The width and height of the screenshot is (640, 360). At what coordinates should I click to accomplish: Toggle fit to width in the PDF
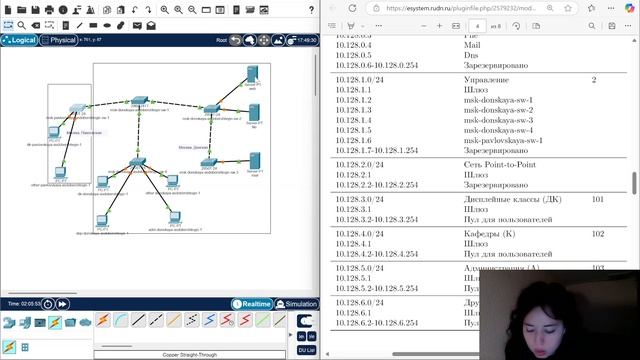point(456,26)
